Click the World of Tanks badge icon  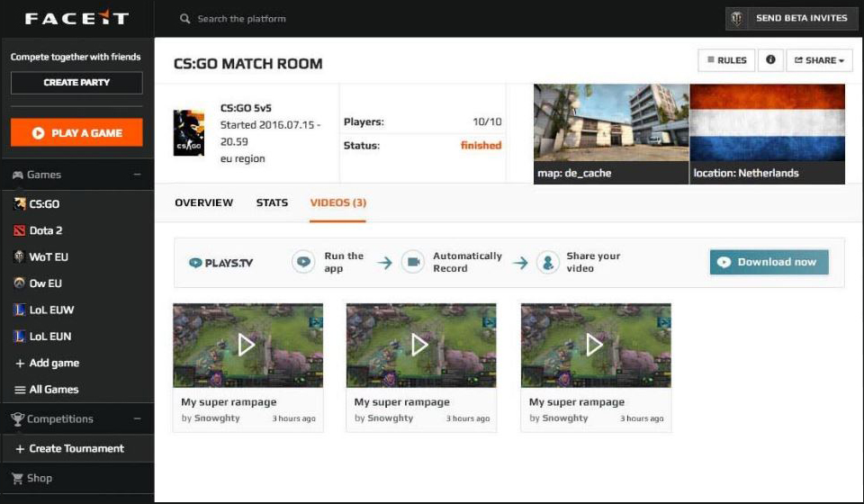(736, 18)
